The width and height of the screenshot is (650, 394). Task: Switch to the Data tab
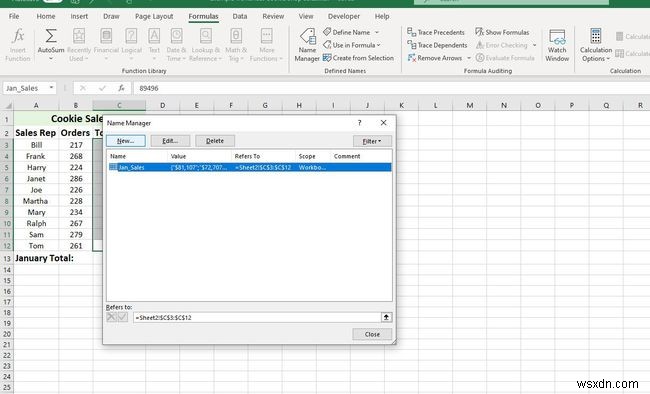pyautogui.click(x=240, y=16)
